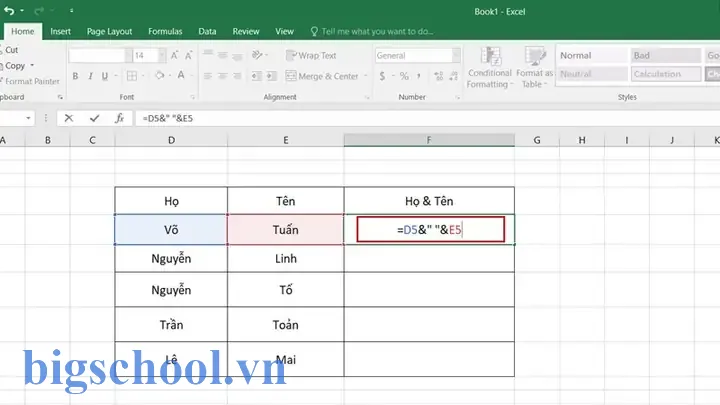The image size is (720, 405).
Task: Open the font size 14 dropdown
Action: point(162,56)
